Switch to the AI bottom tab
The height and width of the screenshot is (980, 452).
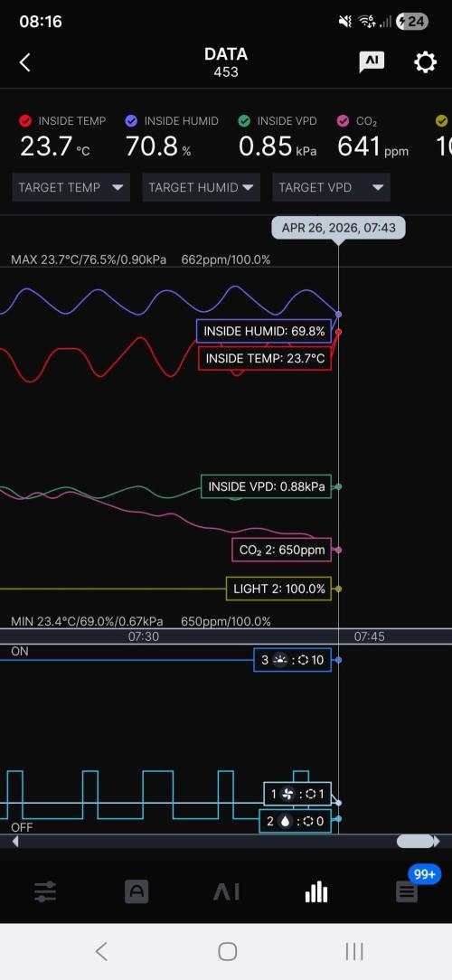point(226,892)
